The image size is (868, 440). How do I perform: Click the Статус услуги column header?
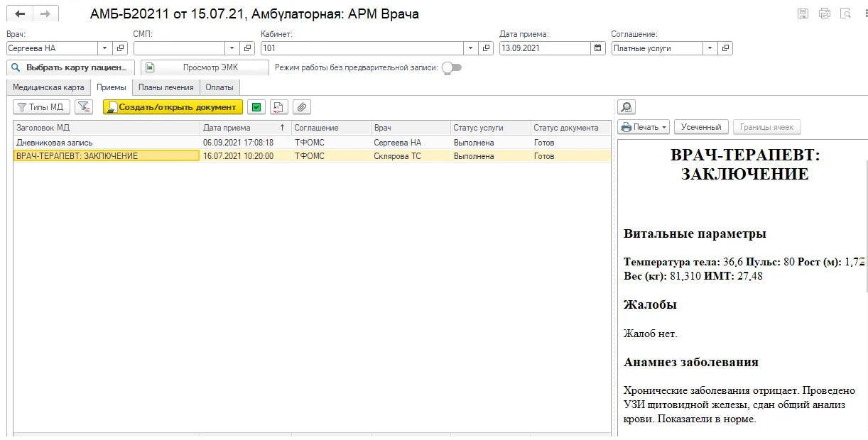tap(490, 128)
